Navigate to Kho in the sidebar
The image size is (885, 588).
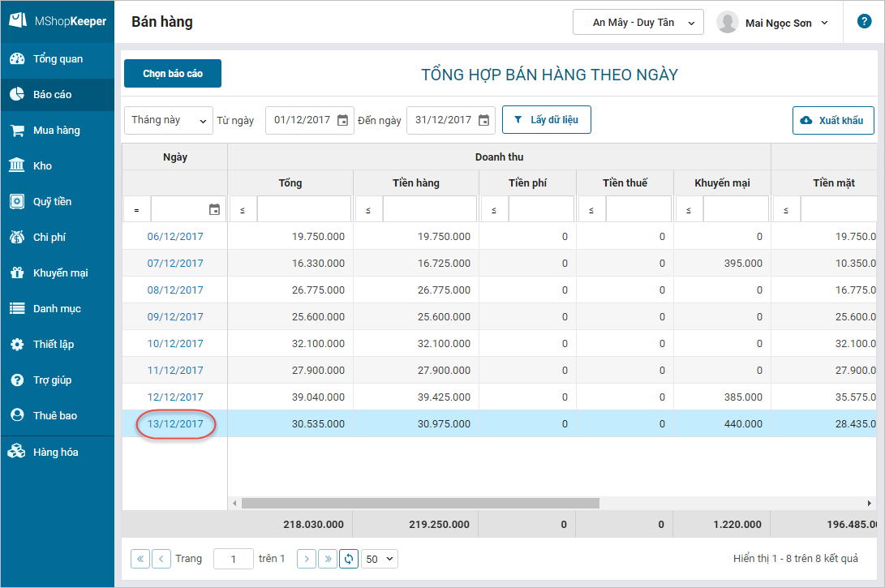point(42,165)
